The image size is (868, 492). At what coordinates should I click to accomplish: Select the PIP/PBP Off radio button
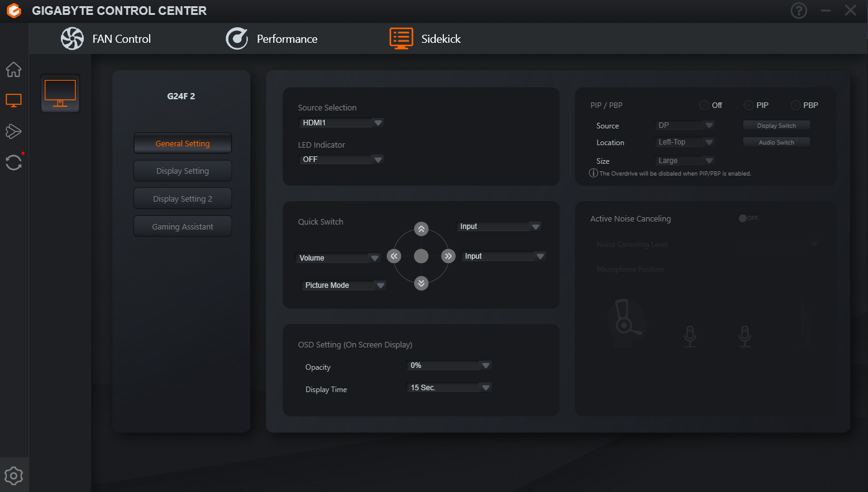pos(704,105)
